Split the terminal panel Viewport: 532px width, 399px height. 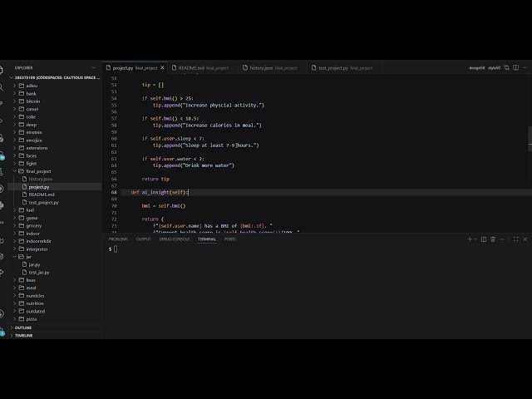[x=484, y=239]
